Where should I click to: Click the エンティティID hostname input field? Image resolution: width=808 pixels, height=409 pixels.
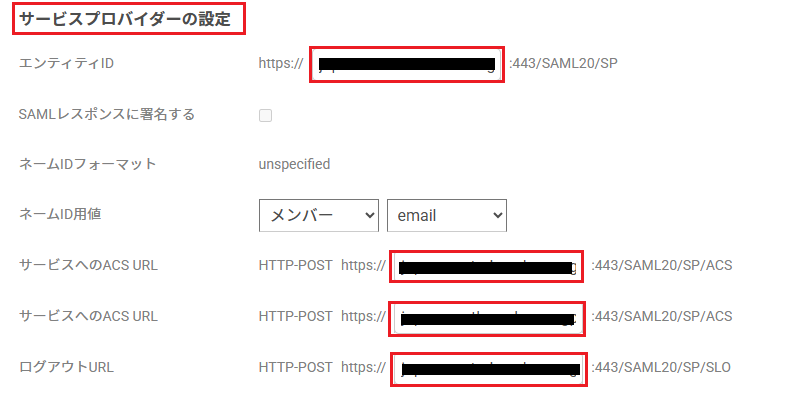point(407,64)
